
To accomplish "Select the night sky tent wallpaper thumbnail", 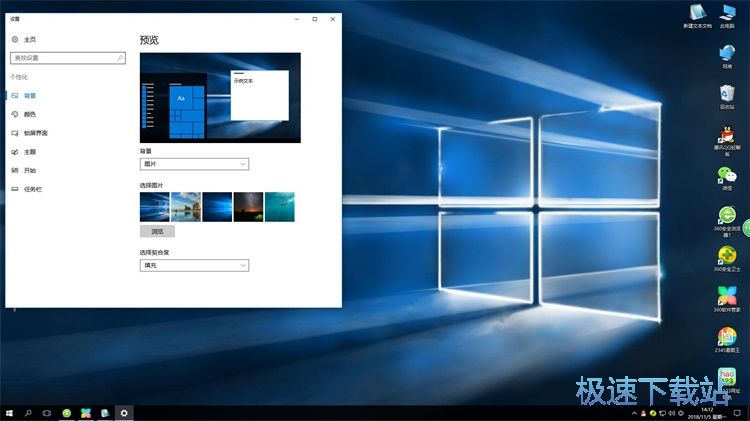I will [248, 207].
